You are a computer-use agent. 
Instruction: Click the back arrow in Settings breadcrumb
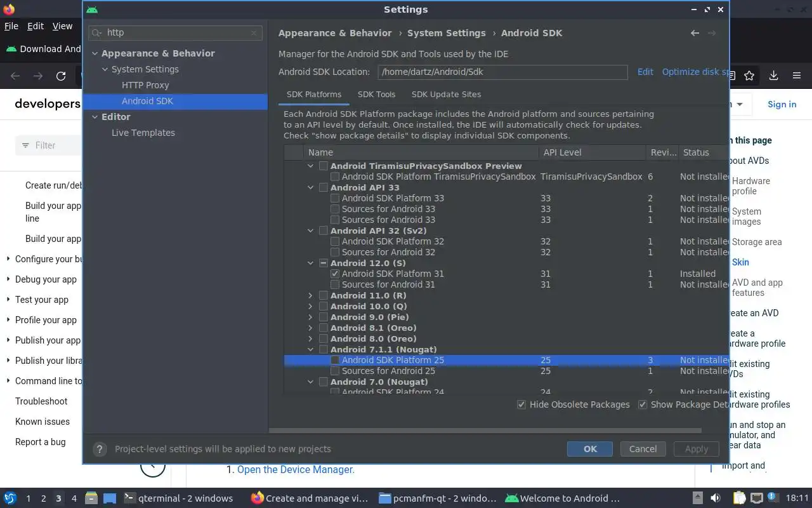[695, 33]
